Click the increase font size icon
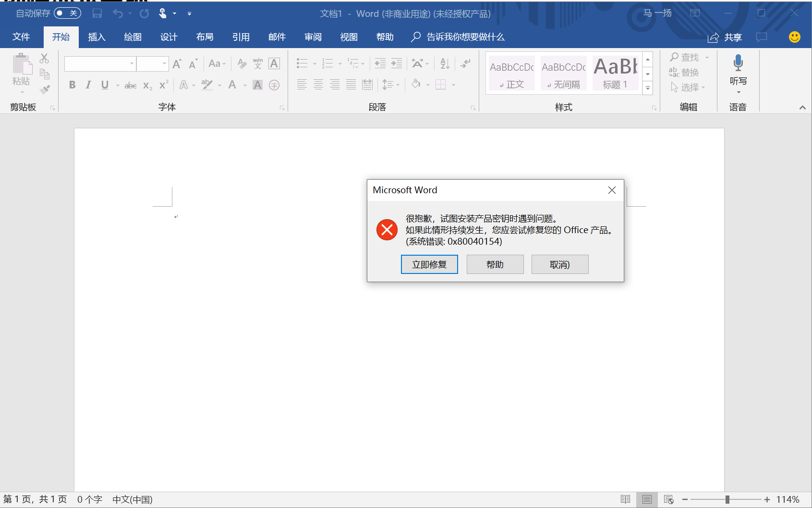 pyautogui.click(x=177, y=63)
